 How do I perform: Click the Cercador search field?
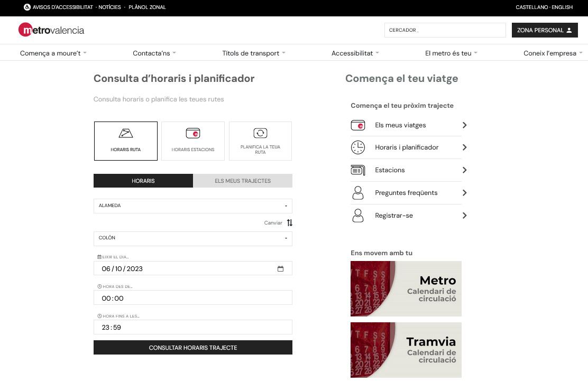445,30
